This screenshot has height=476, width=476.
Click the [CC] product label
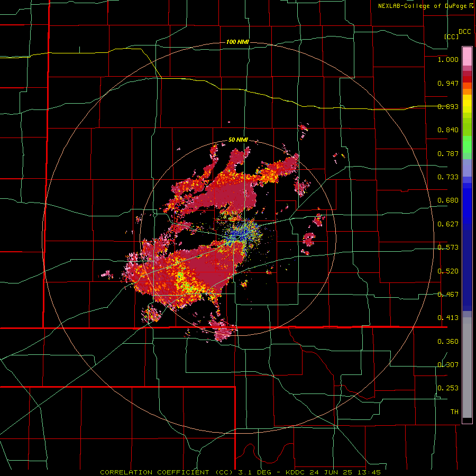pos(452,36)
